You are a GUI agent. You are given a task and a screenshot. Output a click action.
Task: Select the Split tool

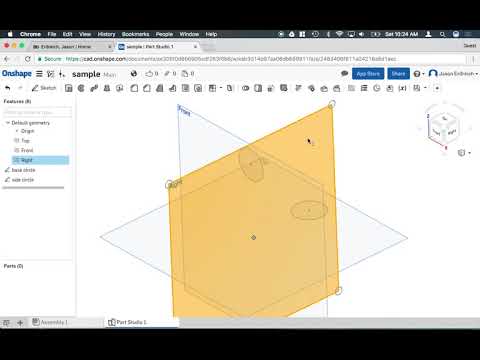[258, 88]
